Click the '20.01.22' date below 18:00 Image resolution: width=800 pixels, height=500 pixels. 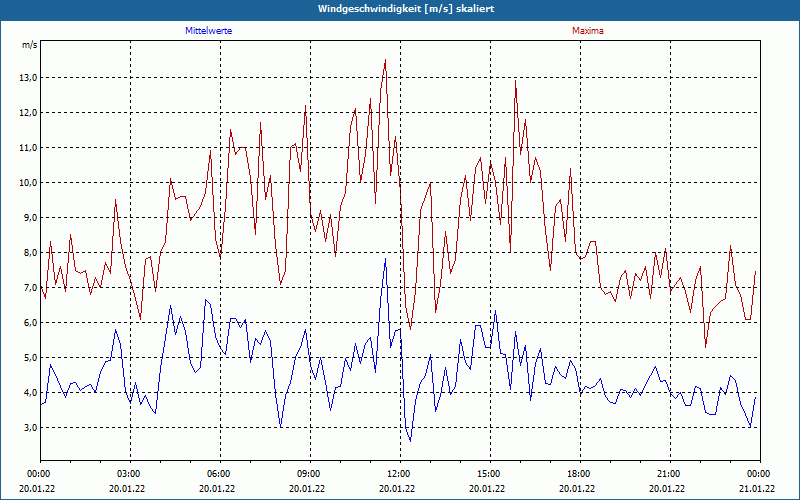tap(577, 489)
